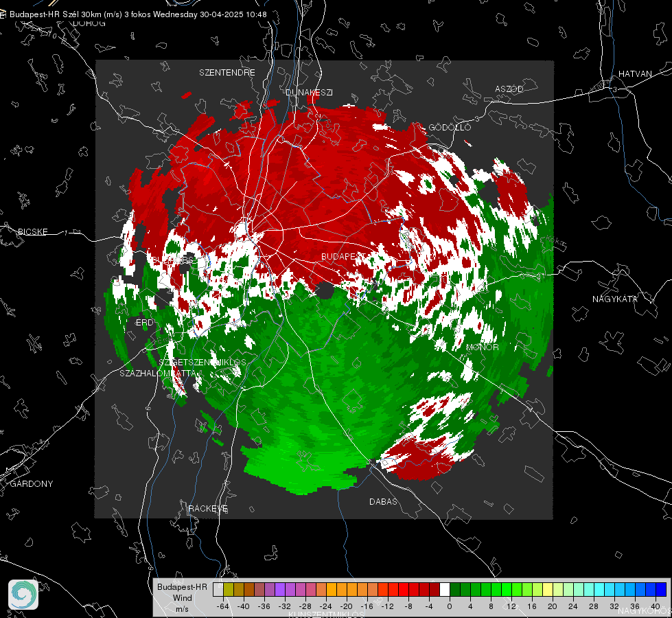The height and width of the screenshot is (618, 672).
Task: Click the '-64' legend value
Action: click(222, 606)
